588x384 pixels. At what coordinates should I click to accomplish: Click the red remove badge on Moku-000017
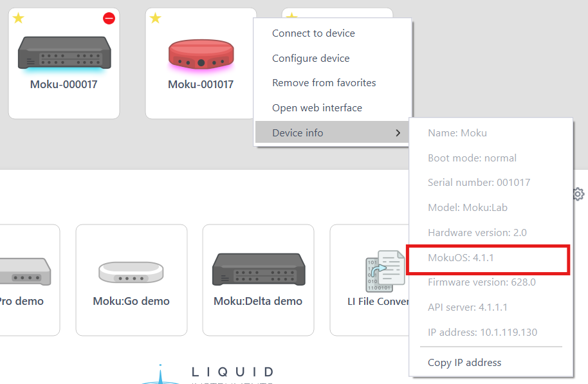pyautogui.click(x=109, y=19)
